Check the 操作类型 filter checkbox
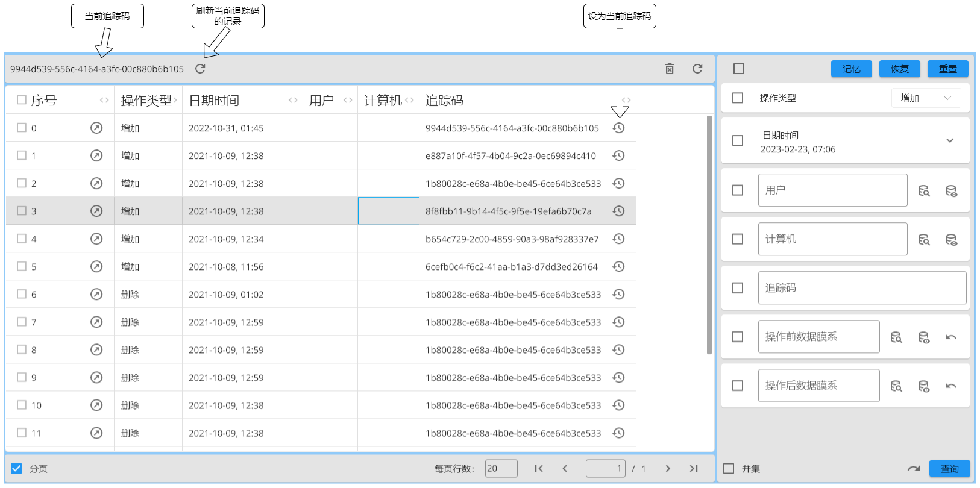Viewport: 980px width, 488px height. [x=738, y=98]
